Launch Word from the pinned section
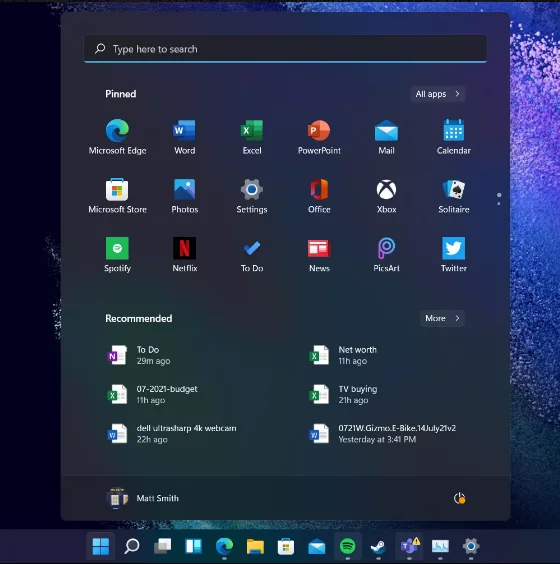 pyautogui.click(x=185, y=137)
